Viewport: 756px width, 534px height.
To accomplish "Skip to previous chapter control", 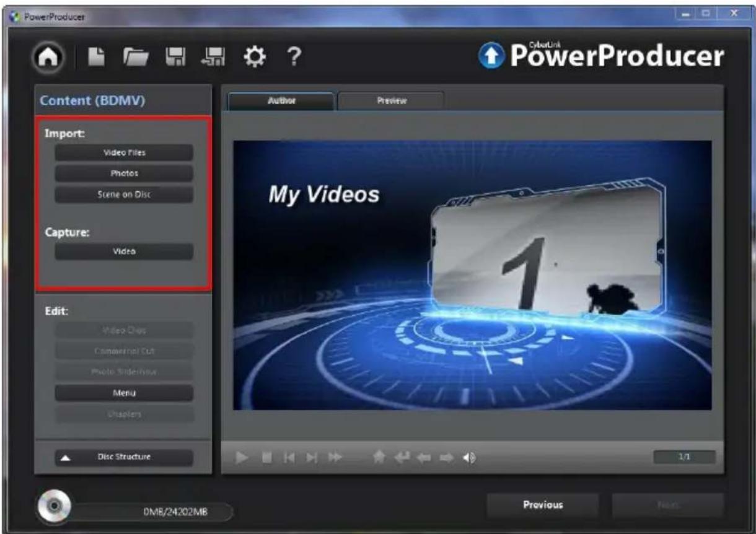I will click(289, 458).
